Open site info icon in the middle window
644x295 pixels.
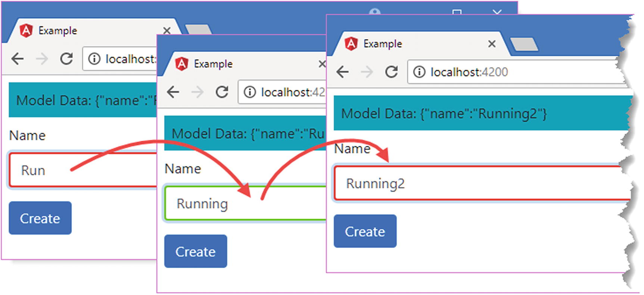pyautogui.click(x=249, y=92)
